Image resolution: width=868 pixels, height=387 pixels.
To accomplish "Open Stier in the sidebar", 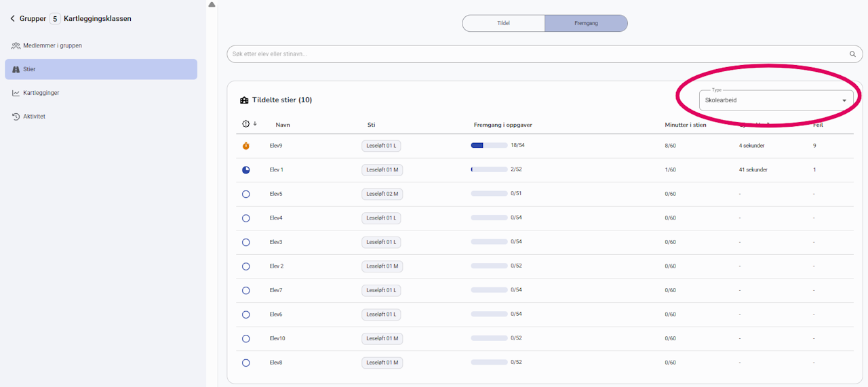I will pos(101,69).
